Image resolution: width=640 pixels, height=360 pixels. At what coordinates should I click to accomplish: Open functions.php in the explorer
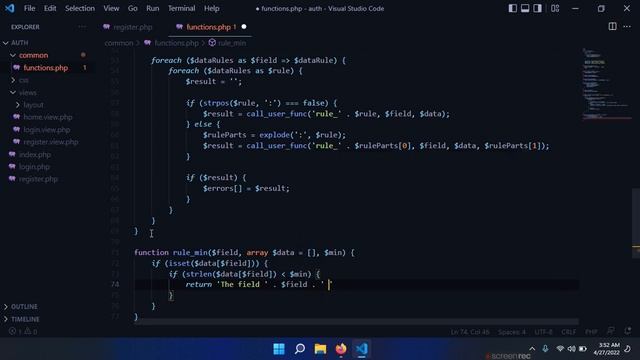45,68
